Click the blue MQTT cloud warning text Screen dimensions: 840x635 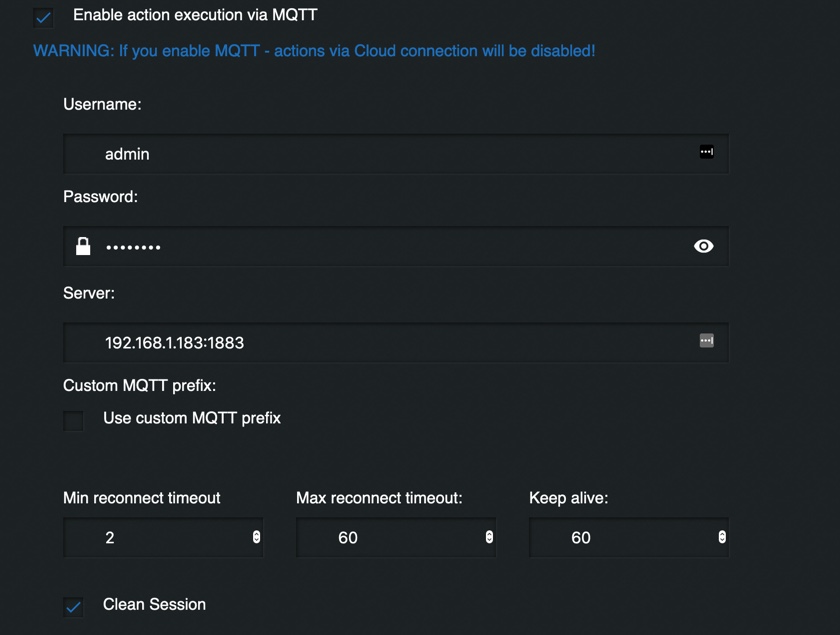[x=314, y=51]
